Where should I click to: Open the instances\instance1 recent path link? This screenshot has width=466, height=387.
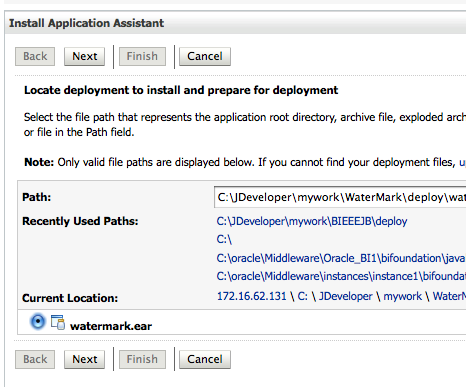tap(341, 276)
